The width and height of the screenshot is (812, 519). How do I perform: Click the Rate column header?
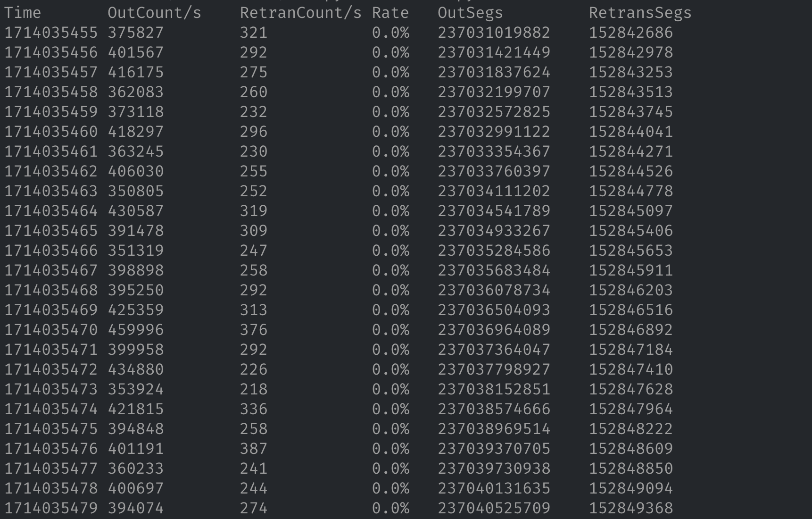tap(390, 13)
